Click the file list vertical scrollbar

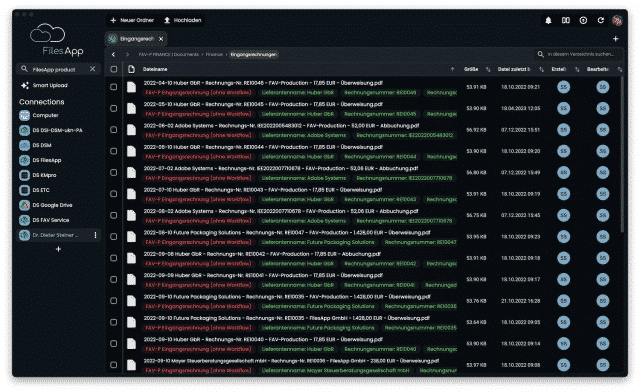622,154
